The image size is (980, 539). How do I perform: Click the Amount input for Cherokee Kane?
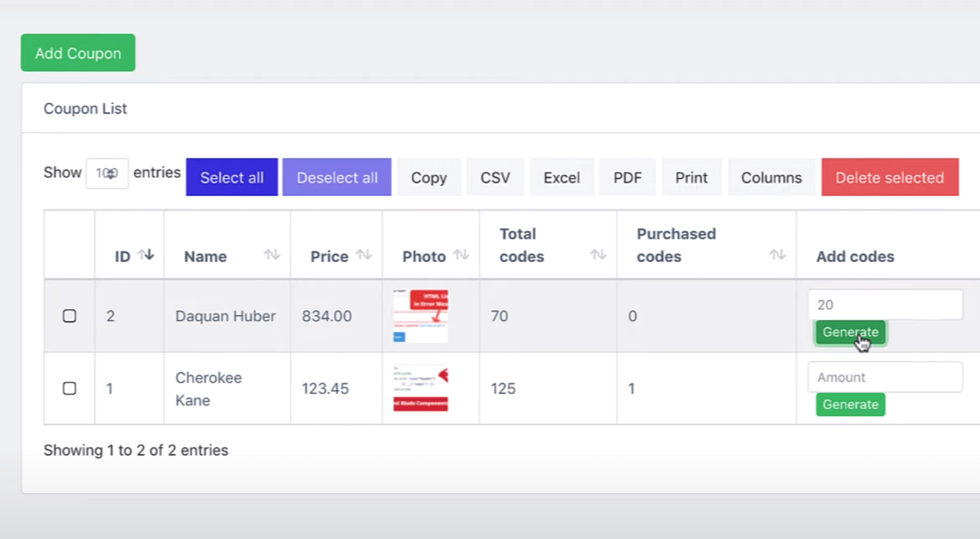coord(884,377)
